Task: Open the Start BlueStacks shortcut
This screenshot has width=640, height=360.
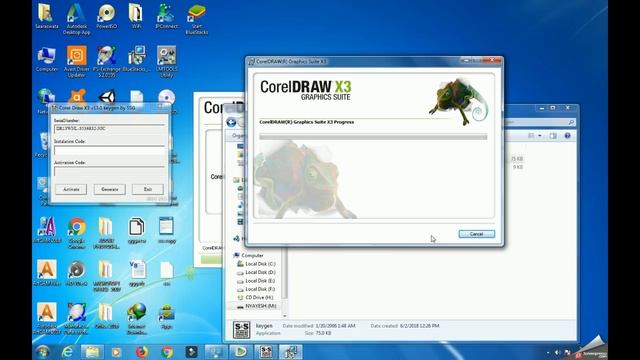Action: coord(196,18)
